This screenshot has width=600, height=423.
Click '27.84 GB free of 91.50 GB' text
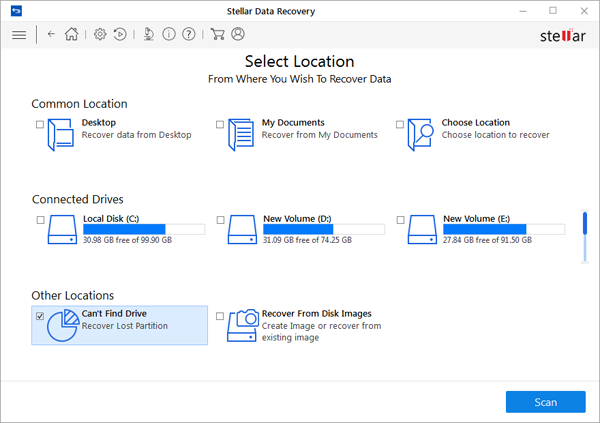(488, 240)
